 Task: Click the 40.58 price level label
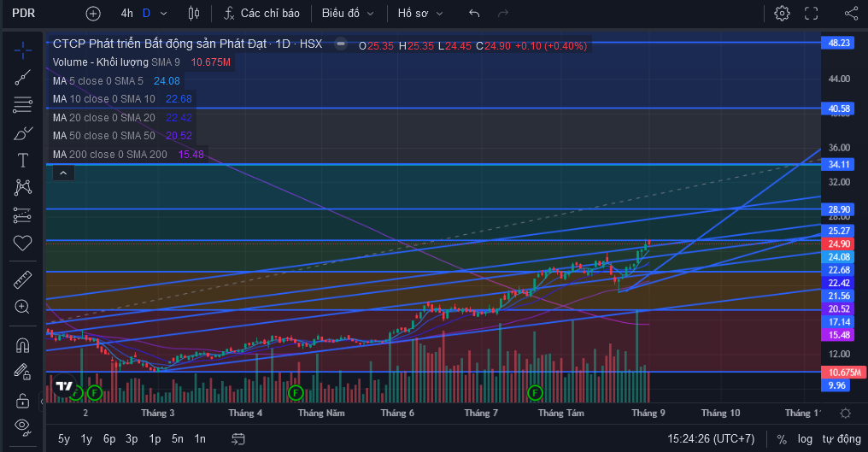[x=837, y=109]
